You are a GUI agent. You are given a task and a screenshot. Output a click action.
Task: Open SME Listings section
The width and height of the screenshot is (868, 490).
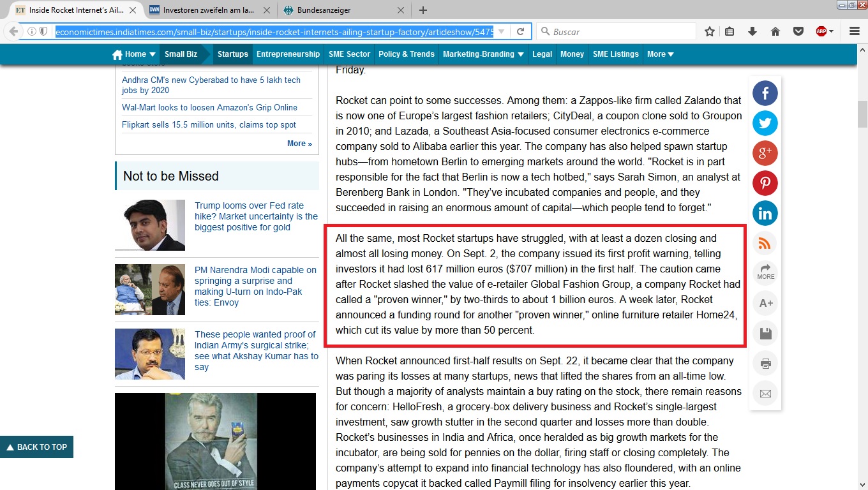pyautogui.click(x=615, y=54)
